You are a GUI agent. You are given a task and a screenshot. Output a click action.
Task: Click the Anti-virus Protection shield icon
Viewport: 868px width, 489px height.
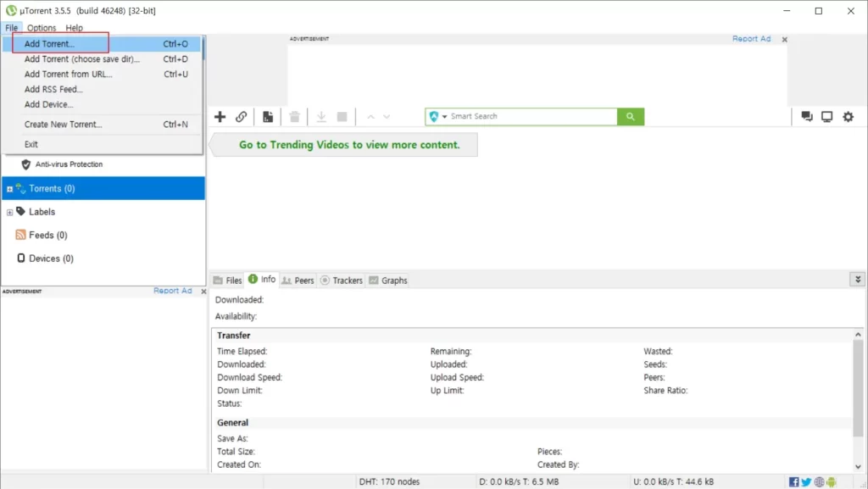click(25, 164)
